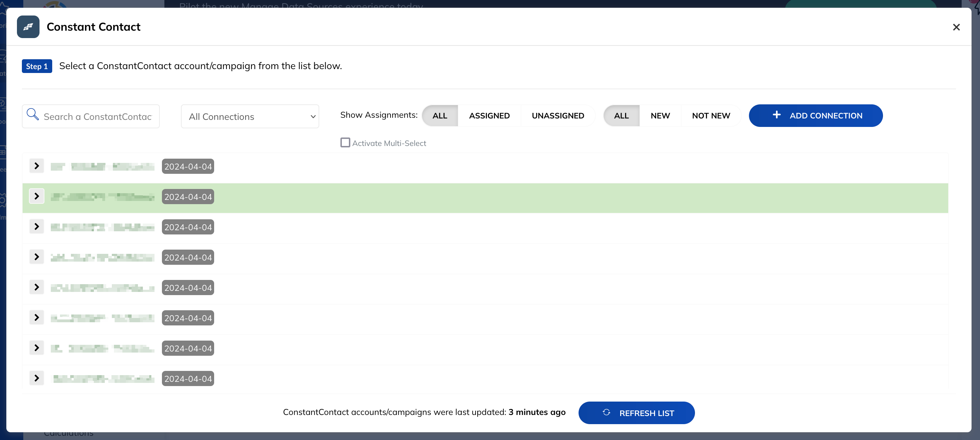Filter by ASSIGNED accounts
The height and width of the screenshot is (440, 980).
pyautogui.click(x=489, y=116)
